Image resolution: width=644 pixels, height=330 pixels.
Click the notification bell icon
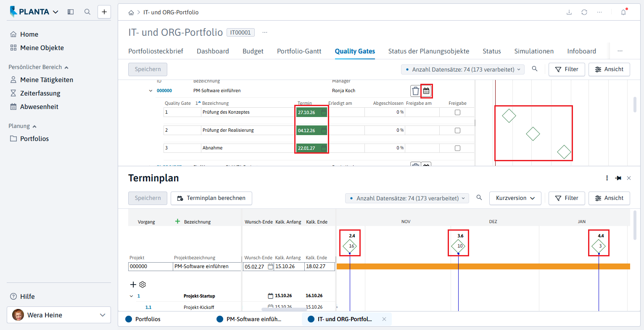point(623,12)
